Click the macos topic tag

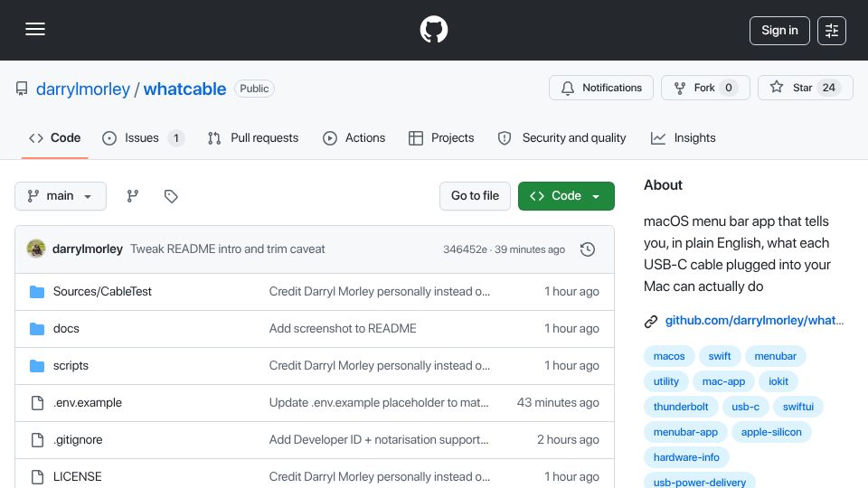click(x=669, y=356)
